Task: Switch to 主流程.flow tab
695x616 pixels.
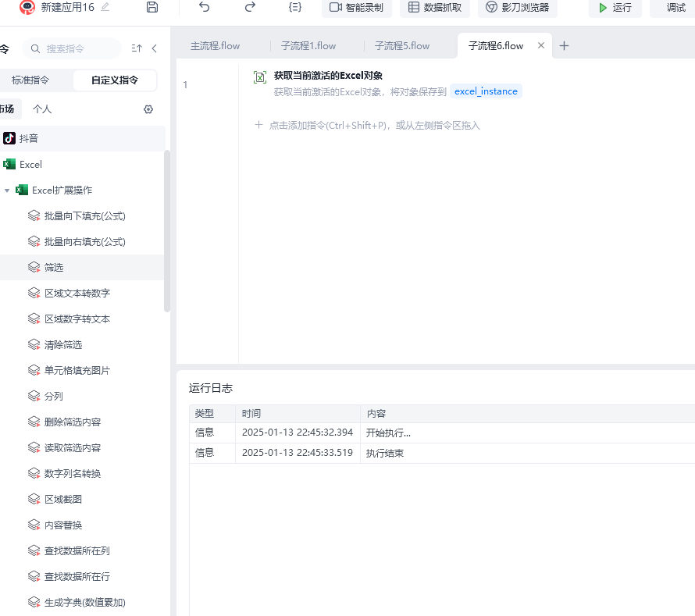Action: pos(216,46)
